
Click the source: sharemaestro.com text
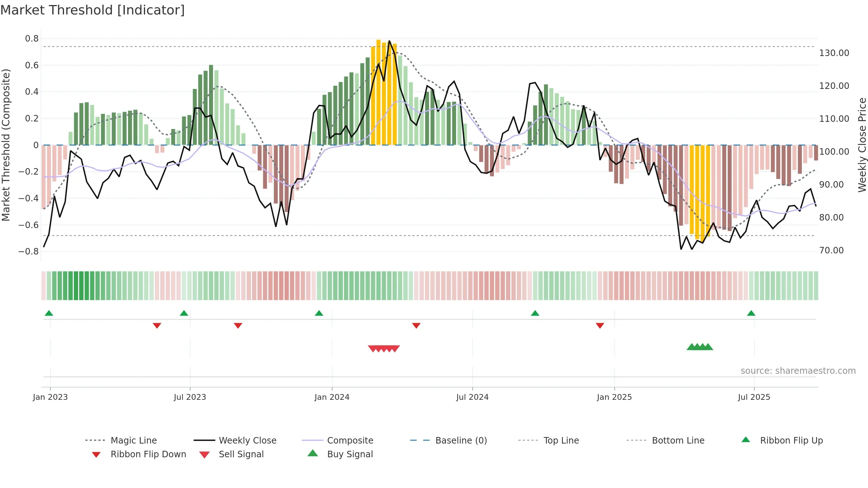coord(798,371)
